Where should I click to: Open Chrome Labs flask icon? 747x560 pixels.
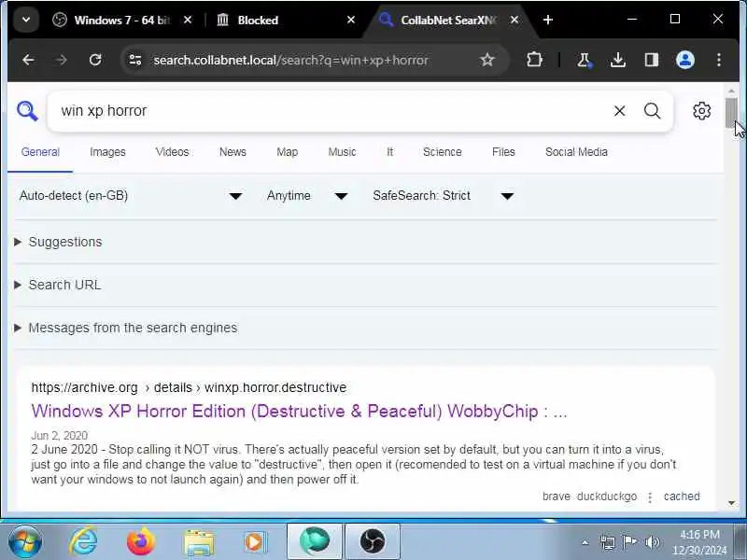(585, 60)
